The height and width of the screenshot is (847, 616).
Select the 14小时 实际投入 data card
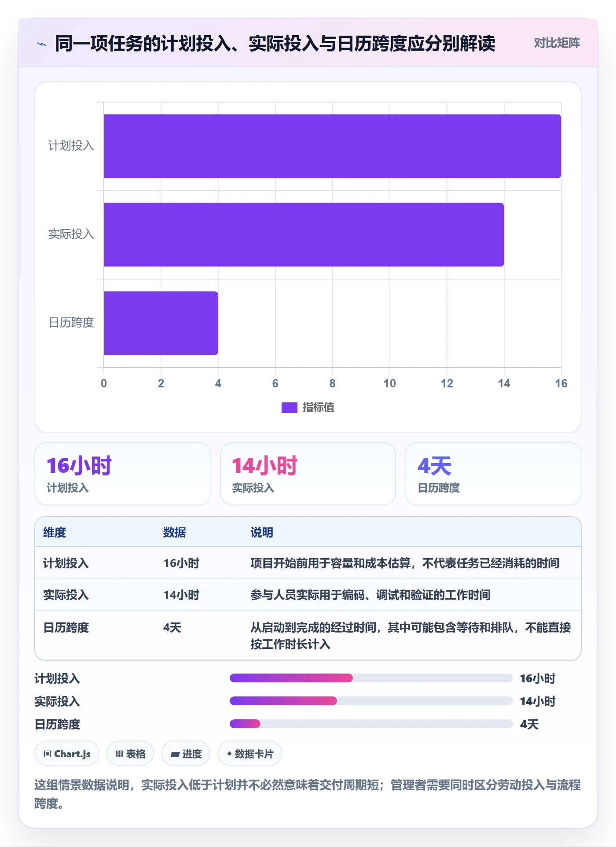coord(308,474)
